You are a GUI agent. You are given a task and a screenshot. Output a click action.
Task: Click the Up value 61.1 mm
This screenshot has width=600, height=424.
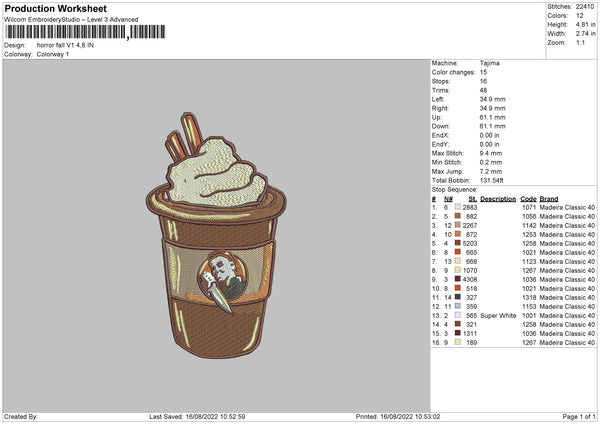coord(492,117)
